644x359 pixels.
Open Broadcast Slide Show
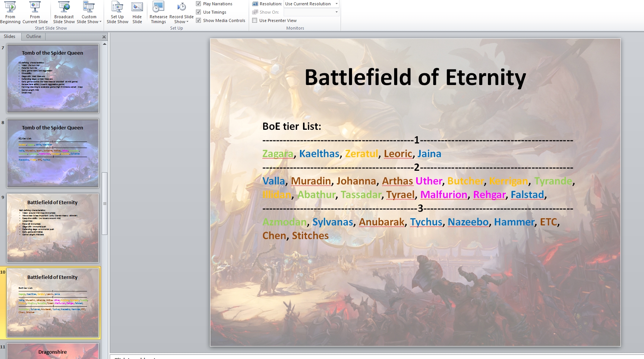pos(64,13)
